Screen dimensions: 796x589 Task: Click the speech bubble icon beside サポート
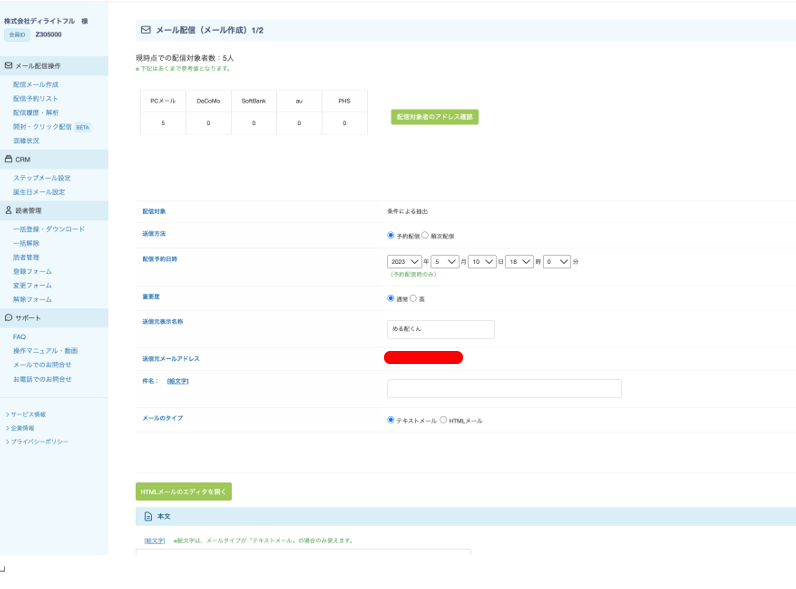9,317
